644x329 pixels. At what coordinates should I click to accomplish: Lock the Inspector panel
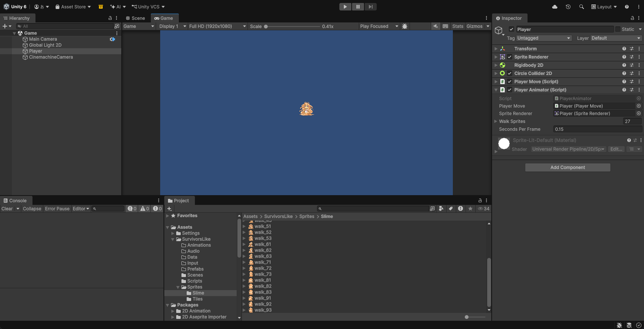632,18
